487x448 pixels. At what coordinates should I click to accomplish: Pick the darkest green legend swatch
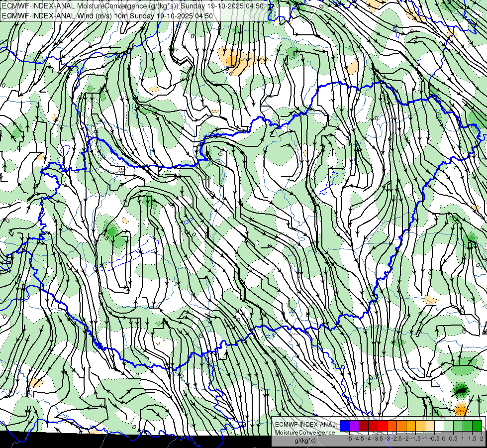pos(477,426)
